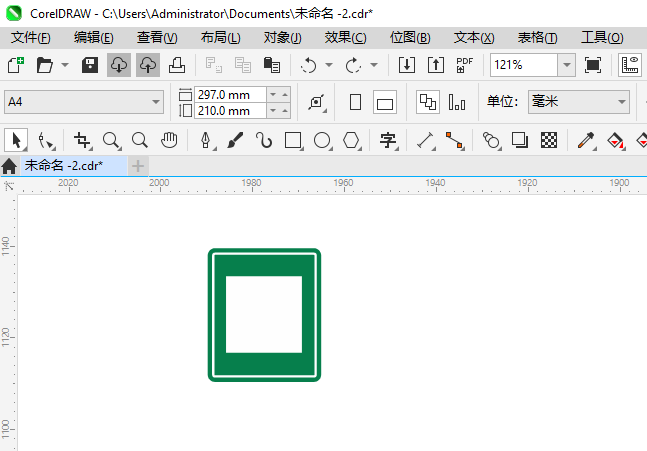Open the units dropdown showing 毫米
647x451 pixels.
(x=579, y=102)
